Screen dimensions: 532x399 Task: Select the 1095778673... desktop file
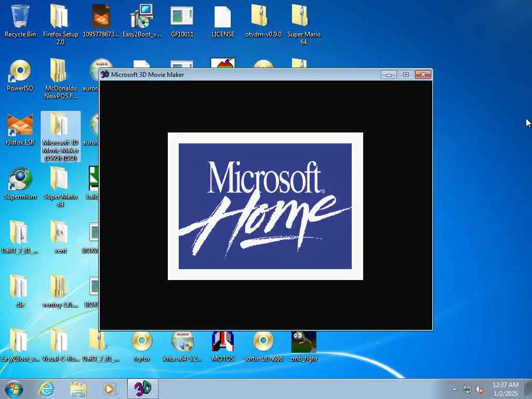pos(101,21)
